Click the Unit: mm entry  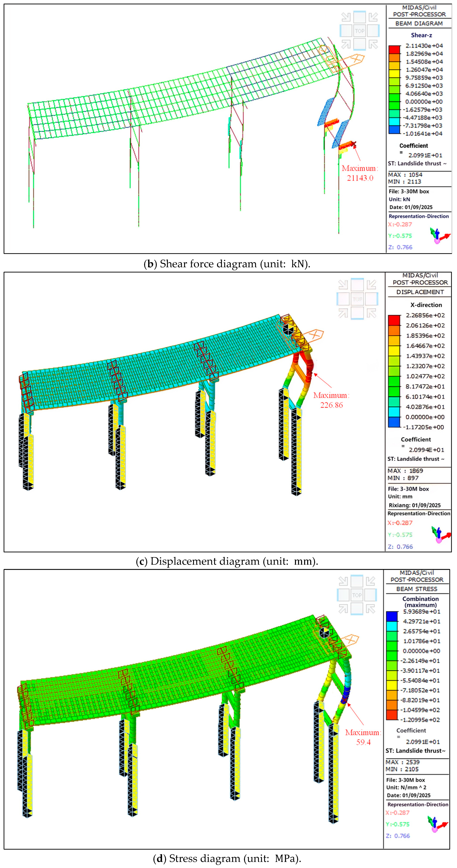click(400, 496)
